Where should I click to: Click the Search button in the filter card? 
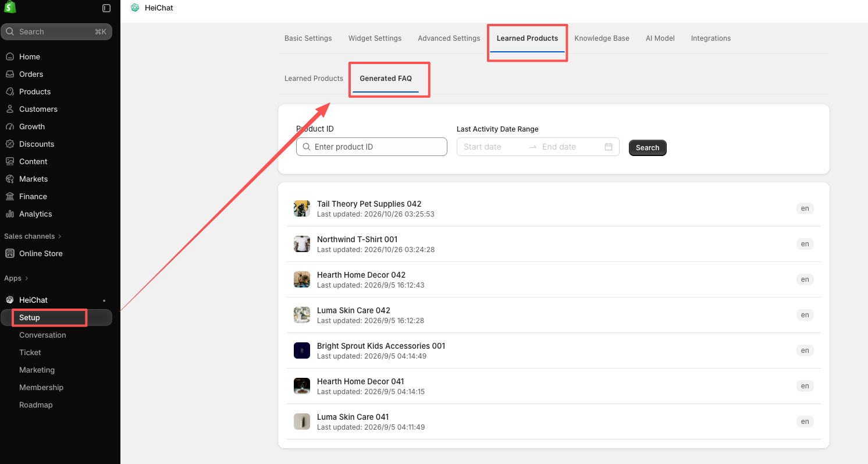[x=648, y=148]
